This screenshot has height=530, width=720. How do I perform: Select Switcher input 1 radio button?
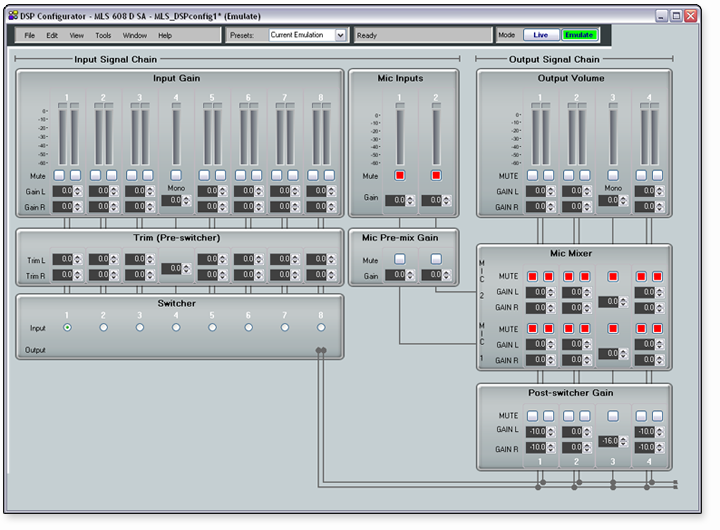click(x=67, y=327)
